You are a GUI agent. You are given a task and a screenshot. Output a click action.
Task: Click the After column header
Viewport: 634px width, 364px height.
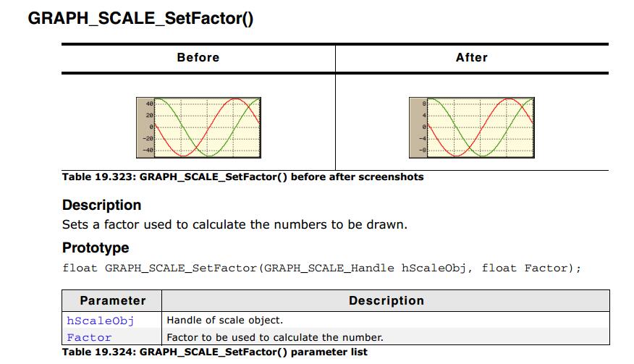472,57
